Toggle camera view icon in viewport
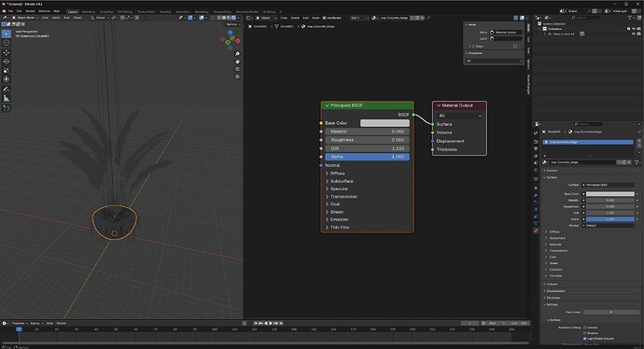 click(237, 69)
